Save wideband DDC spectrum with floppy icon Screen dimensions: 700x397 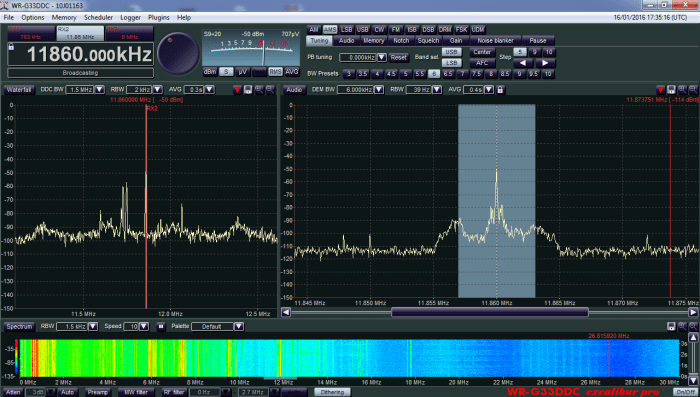coord(248,90)
